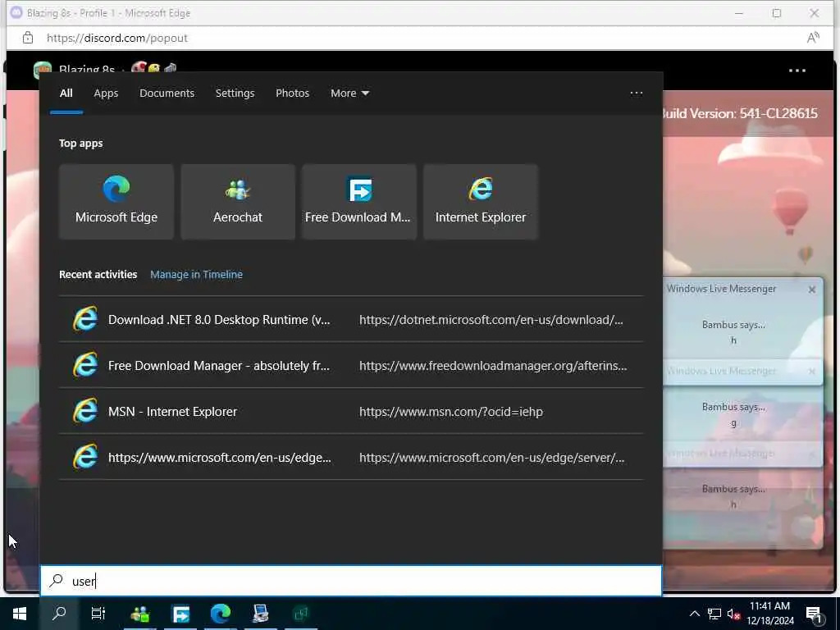Open Microsoft Edge from Top apps
The width and height of the screenshot is (840, 630).
(x=116, y=202)
